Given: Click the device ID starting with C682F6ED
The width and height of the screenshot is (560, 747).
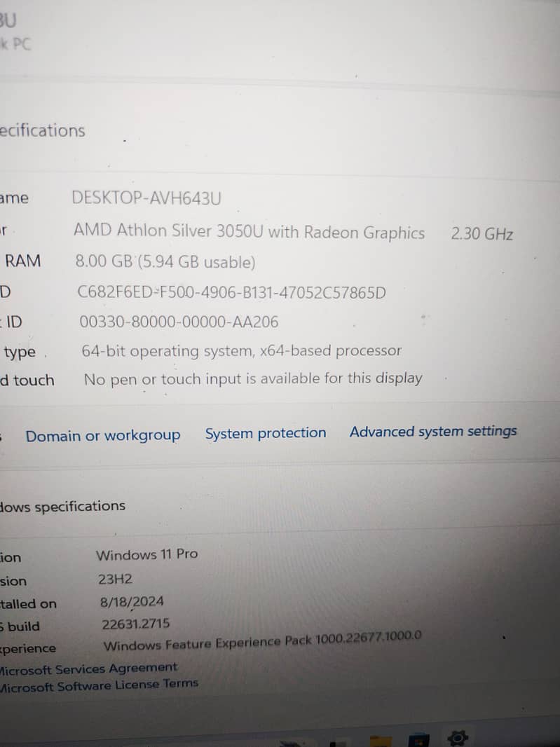Looking at the screenshot, I should 231,292.
